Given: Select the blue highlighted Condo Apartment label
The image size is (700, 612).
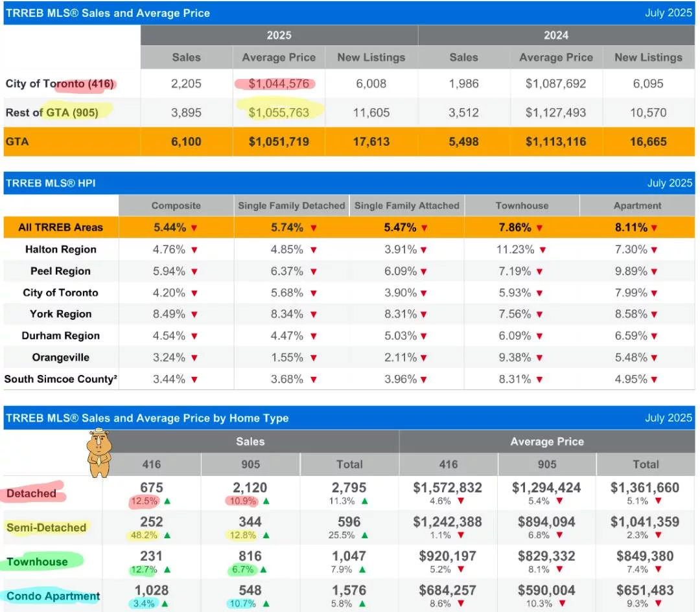Looking at the screenshot, I should point(52,596).
